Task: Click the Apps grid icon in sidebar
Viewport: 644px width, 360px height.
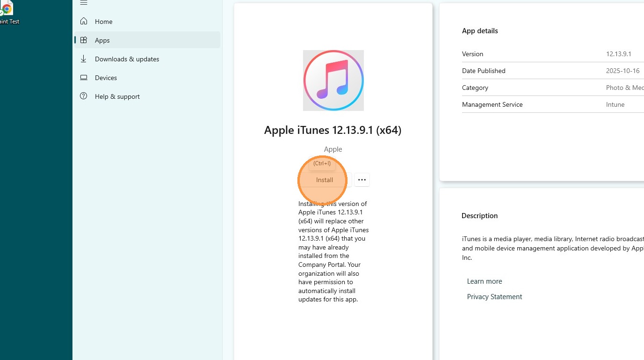Action: pyautogui.click(x=84, y=40)
